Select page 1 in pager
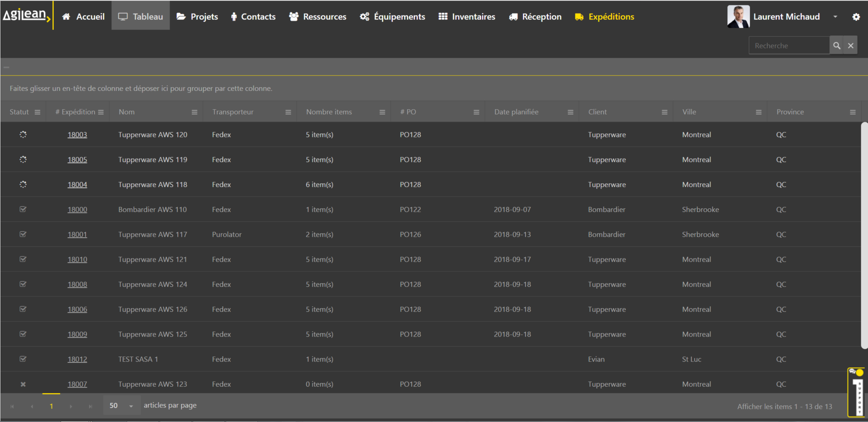The height and width of the screenshot is (422, 868). point(51,406)
